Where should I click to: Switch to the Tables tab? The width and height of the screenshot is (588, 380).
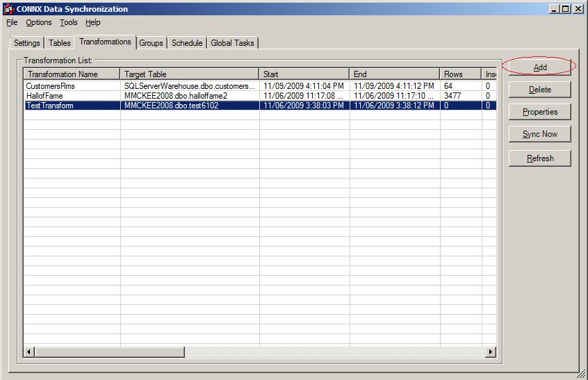60,43
